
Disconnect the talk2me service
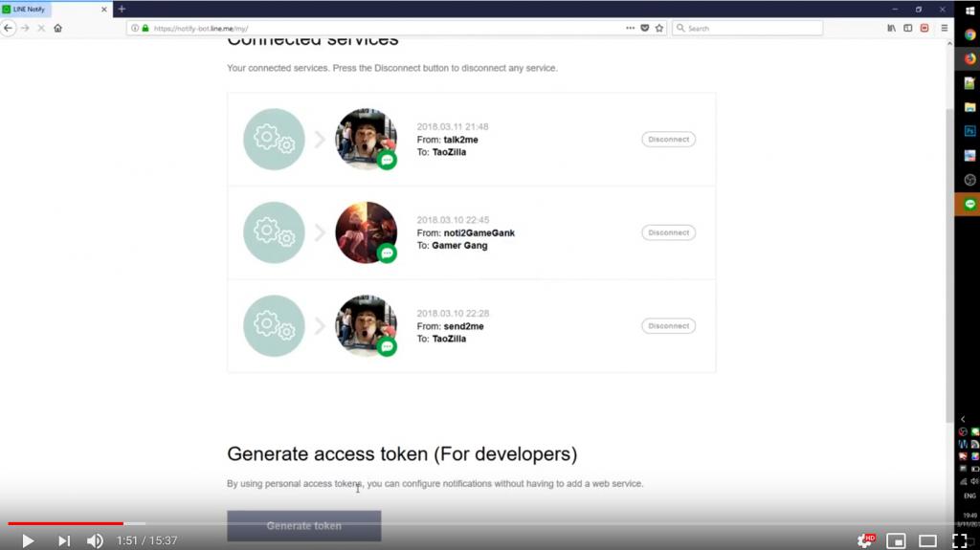point(668,140)
